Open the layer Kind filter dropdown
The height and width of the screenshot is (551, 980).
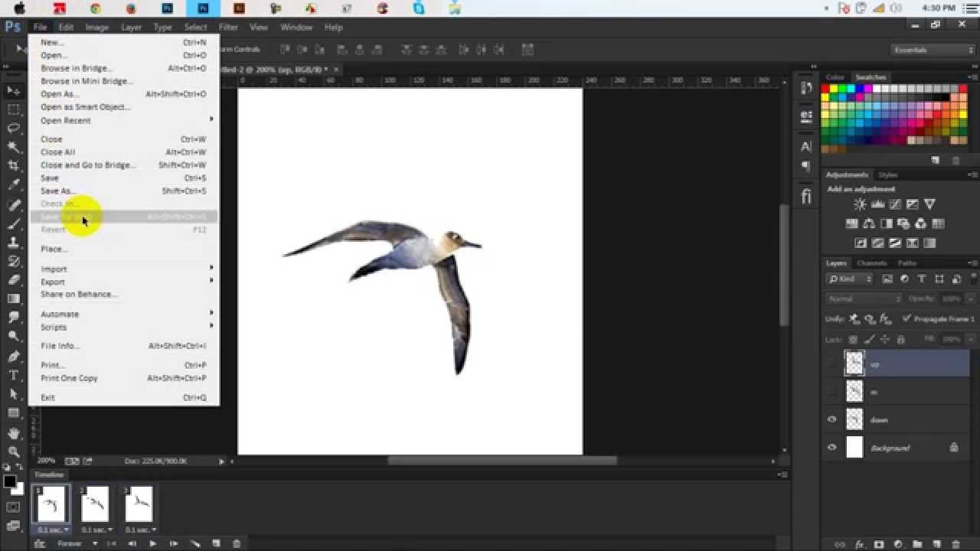click(x=850, y=279)
